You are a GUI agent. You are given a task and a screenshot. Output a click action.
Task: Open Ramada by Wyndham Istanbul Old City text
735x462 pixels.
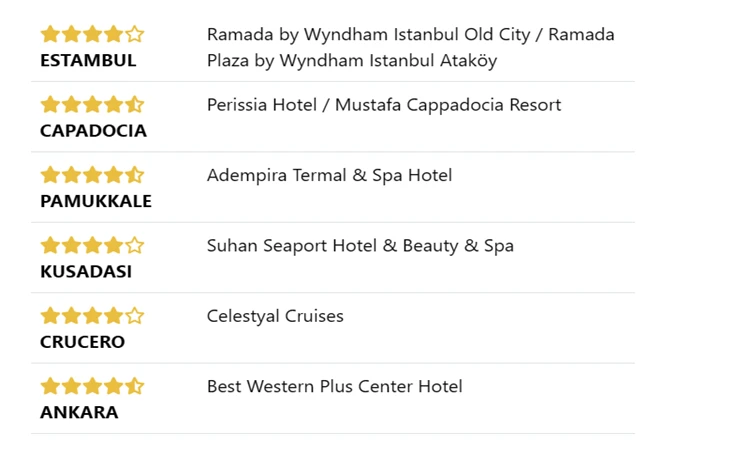click(368, 35)
